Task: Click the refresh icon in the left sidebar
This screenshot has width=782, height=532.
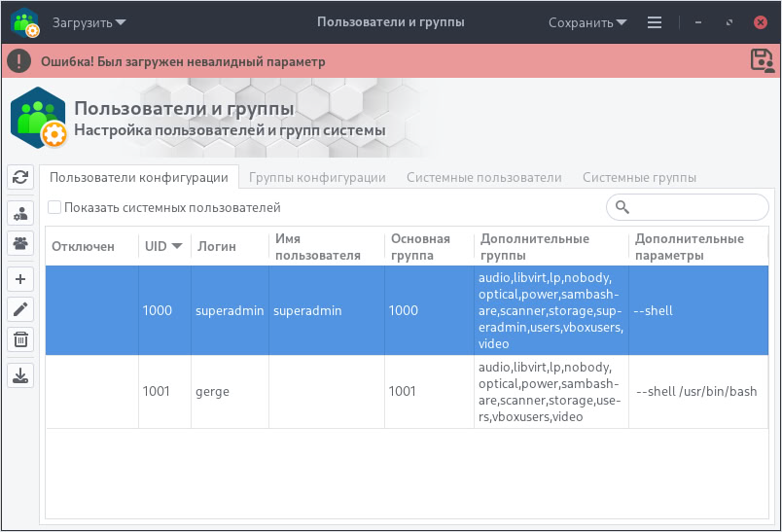Action: click(x=20, y=176)
